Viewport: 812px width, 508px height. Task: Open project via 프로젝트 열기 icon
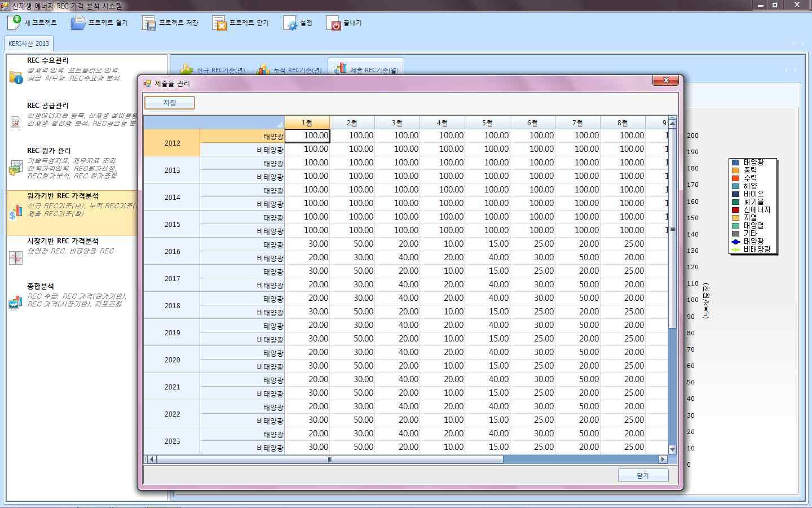coord(78,23)
